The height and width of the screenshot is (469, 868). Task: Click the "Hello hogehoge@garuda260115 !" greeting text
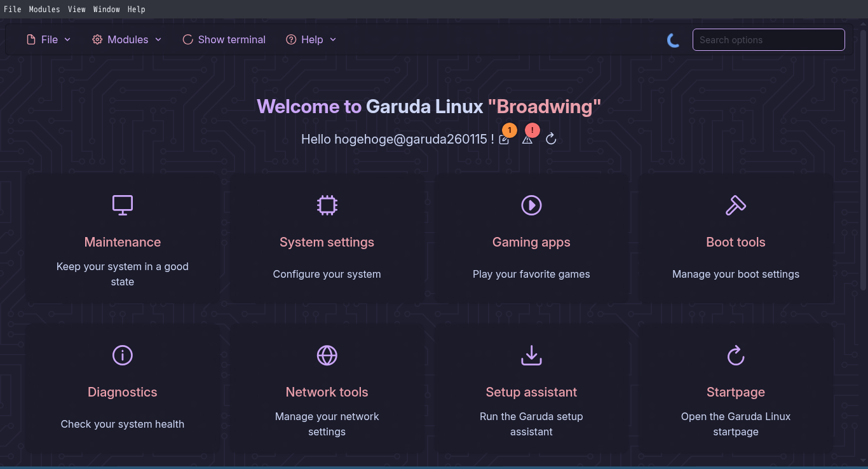point(398,139)
